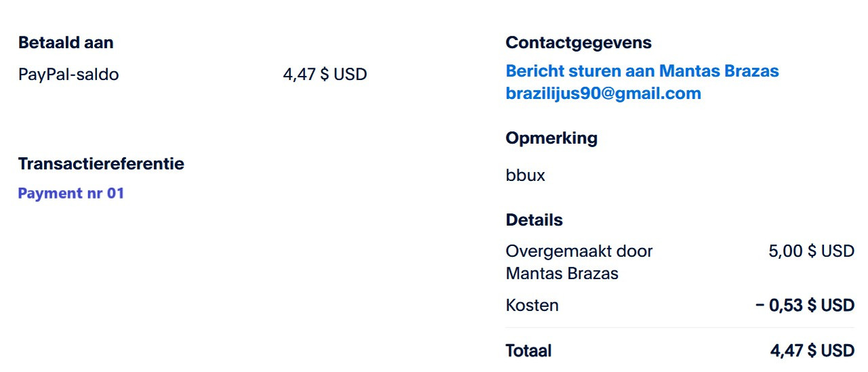Click the divider line above Totaal
The image size is (868, 372).
tap(680, 328)
